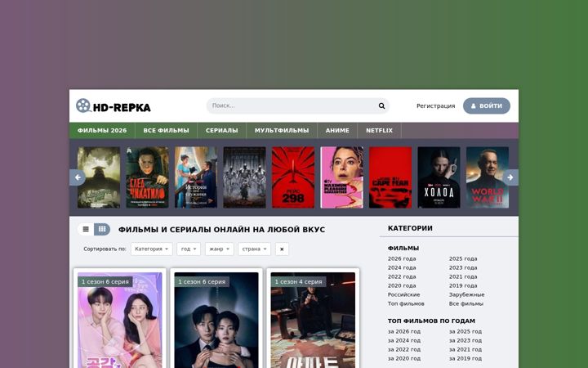Image resolution: width=588 pixels, height=368 pixels.
Task: Open the ФИЛЬМЫ 2026 menu item
Action: pos(102,130)
